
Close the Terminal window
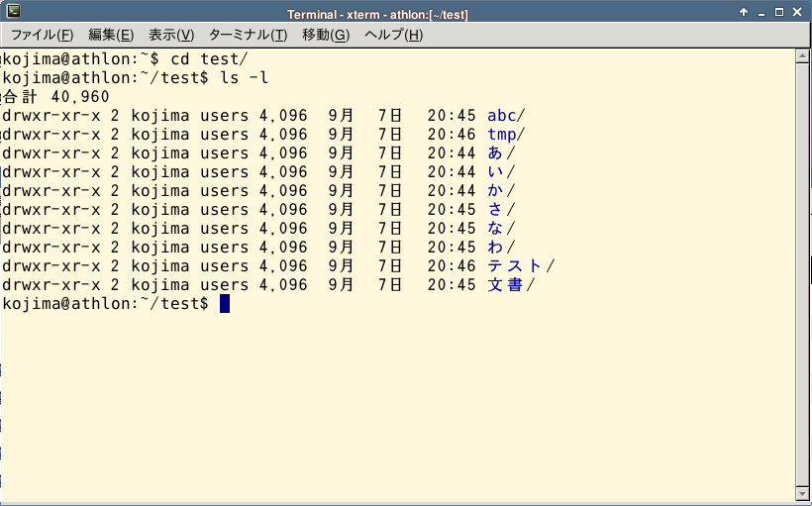[797, 13]
